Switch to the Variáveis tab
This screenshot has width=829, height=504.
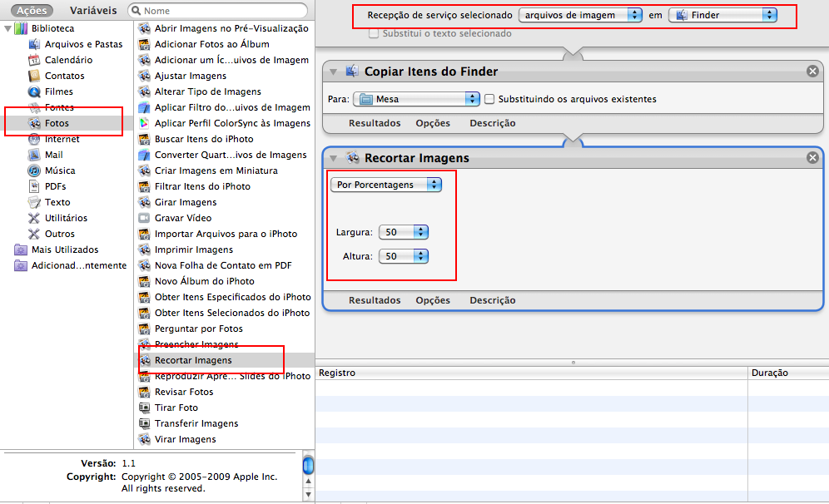pos(93,11)
